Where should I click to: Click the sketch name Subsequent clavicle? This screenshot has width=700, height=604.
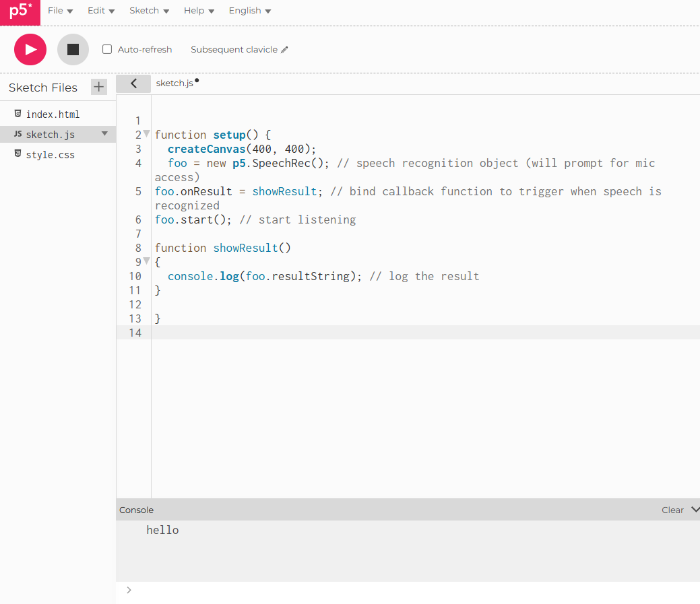pyautogui.click(x=234, y=50)
